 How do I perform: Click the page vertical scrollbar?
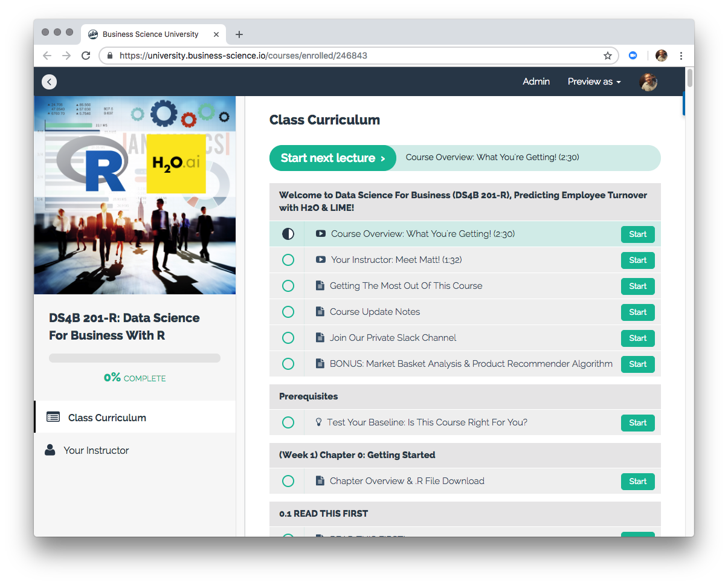(690, 79)
